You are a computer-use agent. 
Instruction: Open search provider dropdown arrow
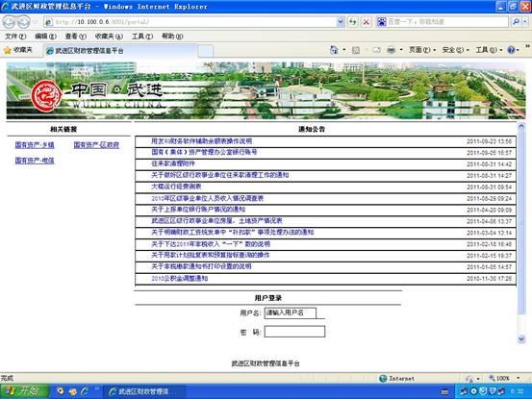(525, 22)
